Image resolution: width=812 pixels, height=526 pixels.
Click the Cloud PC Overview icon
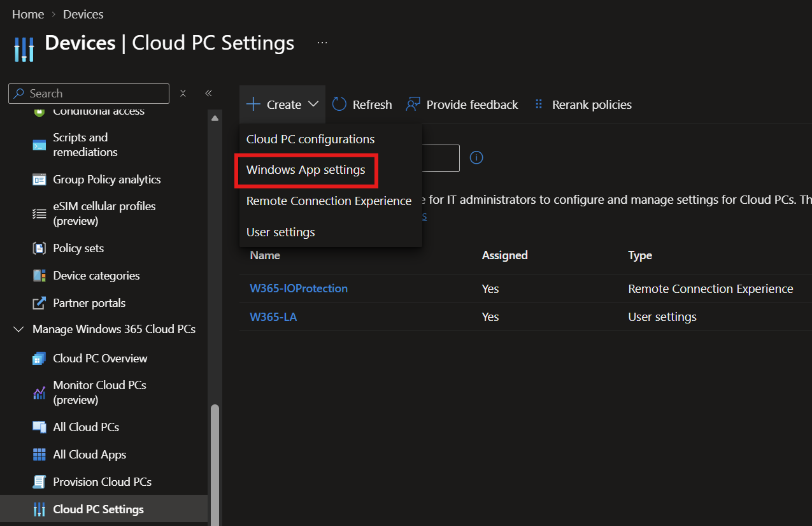pos(39,359)
